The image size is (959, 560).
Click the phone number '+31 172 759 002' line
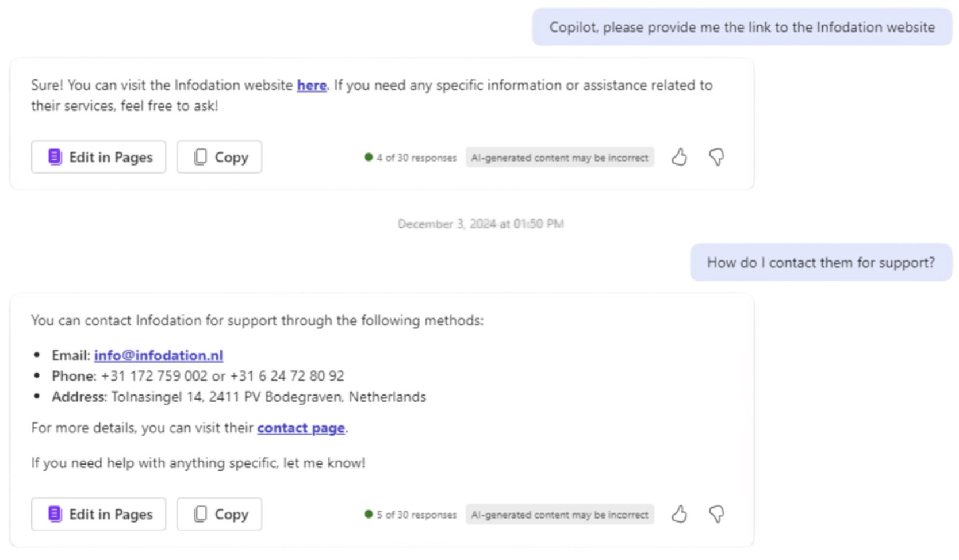198,376
